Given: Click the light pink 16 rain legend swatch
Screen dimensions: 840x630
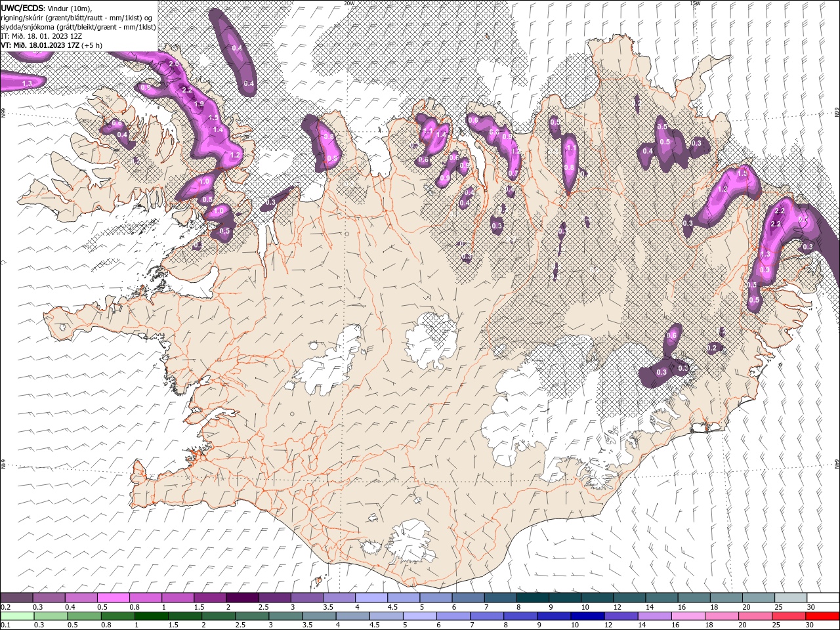Looking at the screenshot, I should point(688,616).
